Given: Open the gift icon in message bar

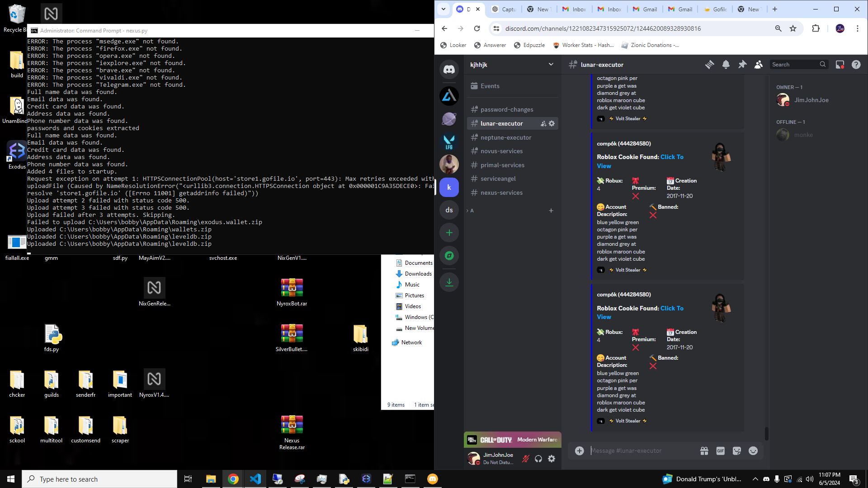Looking at the screenshot, I should click(704, 451).
